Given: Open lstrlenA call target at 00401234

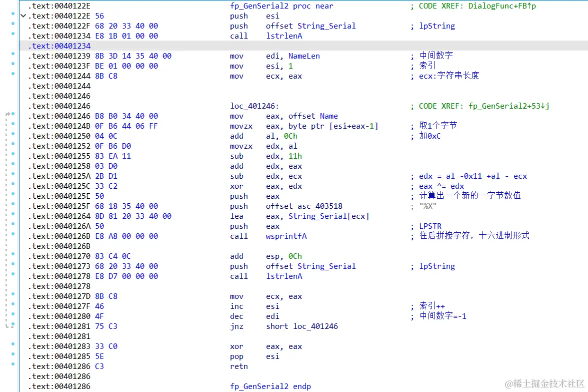Looking at the screenshot, I should tap(284, 36).
